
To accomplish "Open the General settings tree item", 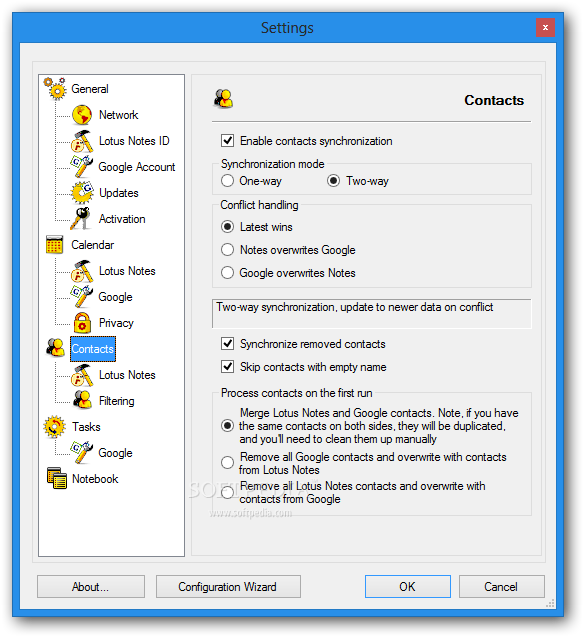I will coord(90,89).
